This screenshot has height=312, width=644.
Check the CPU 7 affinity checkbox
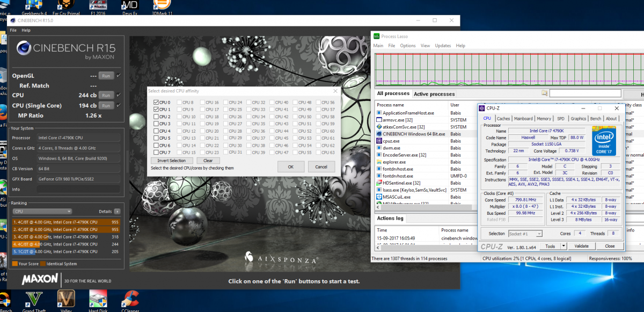pyautogui.click(x=156, y=153)
